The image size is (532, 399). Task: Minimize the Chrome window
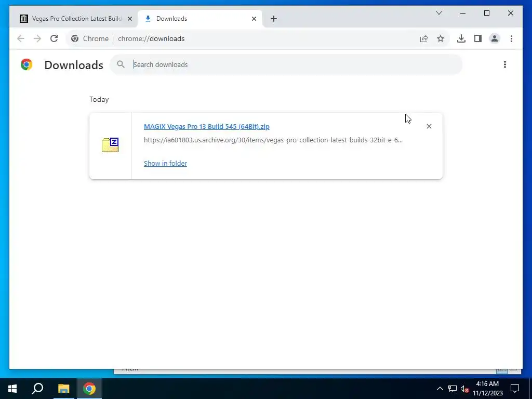[463, 13]
